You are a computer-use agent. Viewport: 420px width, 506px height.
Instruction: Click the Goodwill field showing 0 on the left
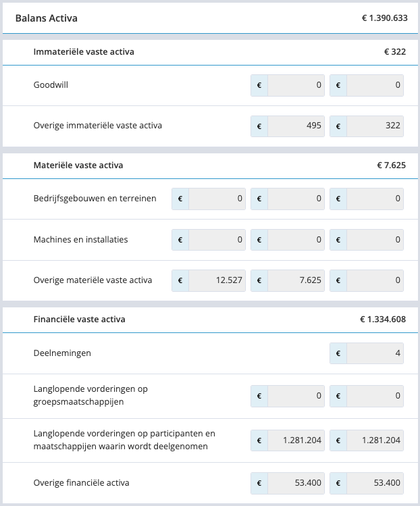(296, 85)
